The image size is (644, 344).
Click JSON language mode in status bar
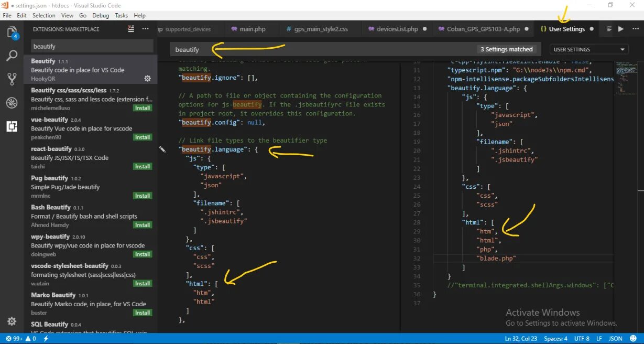point(615,339)
